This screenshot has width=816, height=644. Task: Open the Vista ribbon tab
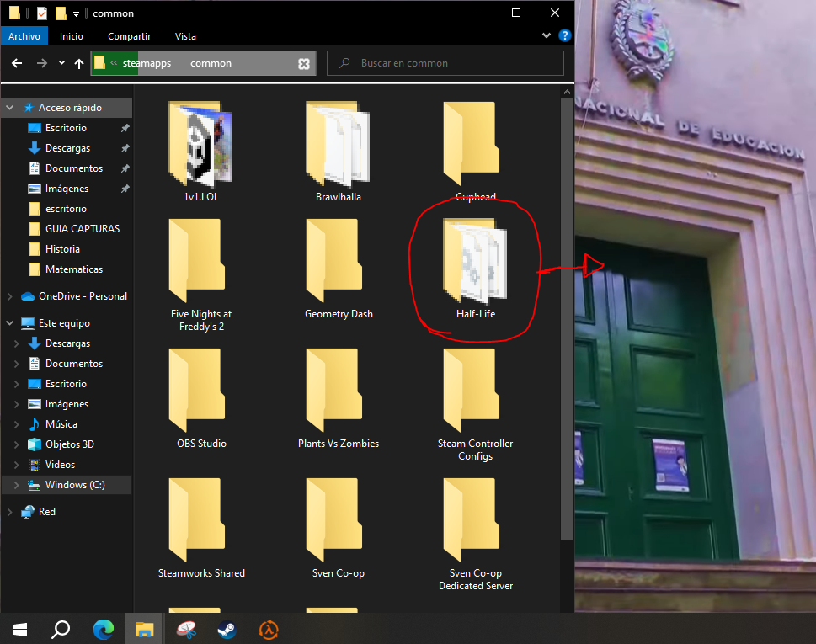(185, 36)
